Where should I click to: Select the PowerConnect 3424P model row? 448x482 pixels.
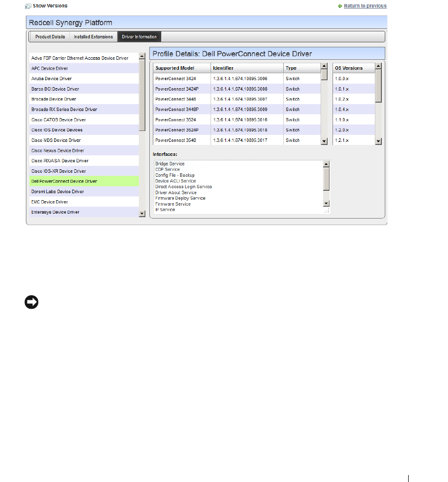coord(237,89)
